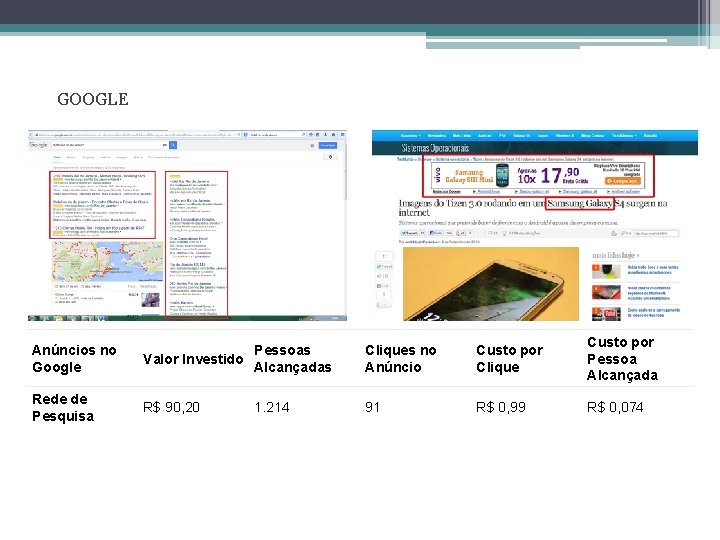Image resolution: width=720 pixels, height=540 pixels.
Task: Click the short URL field in share bar
Action: [656, 234]
